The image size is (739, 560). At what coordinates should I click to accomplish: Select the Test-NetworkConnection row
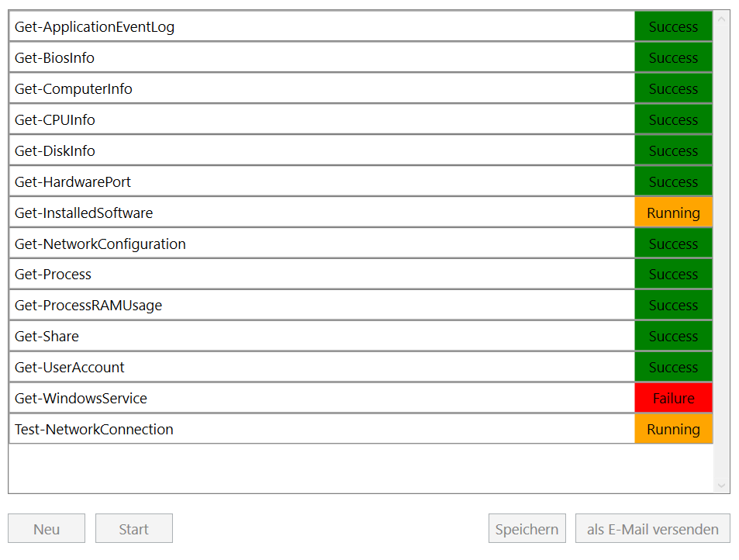coord(361,429)
